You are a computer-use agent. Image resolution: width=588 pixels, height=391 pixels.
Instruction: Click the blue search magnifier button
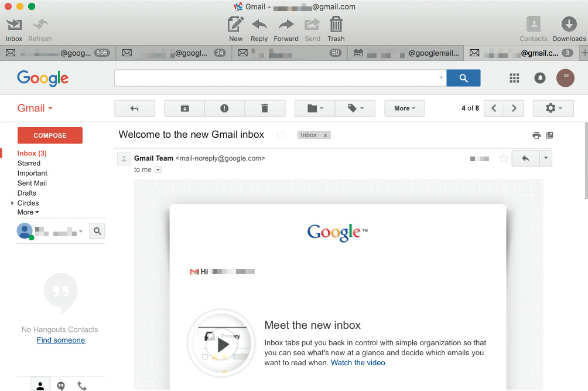coord(463,78)
